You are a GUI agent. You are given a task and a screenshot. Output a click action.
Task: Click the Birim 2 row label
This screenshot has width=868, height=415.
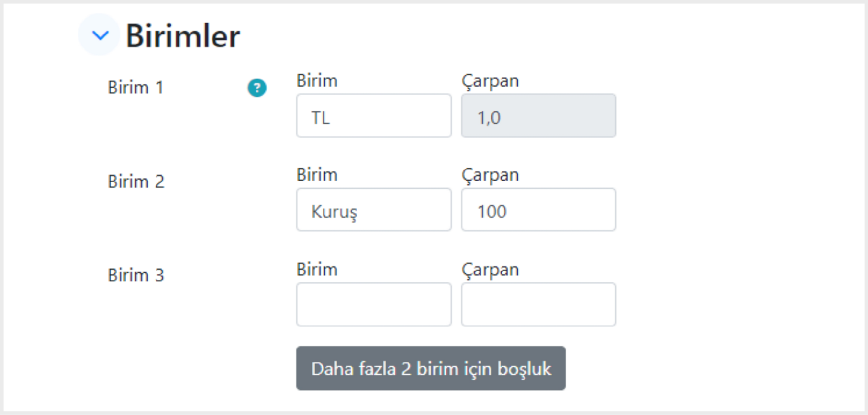tap(136, 182)
